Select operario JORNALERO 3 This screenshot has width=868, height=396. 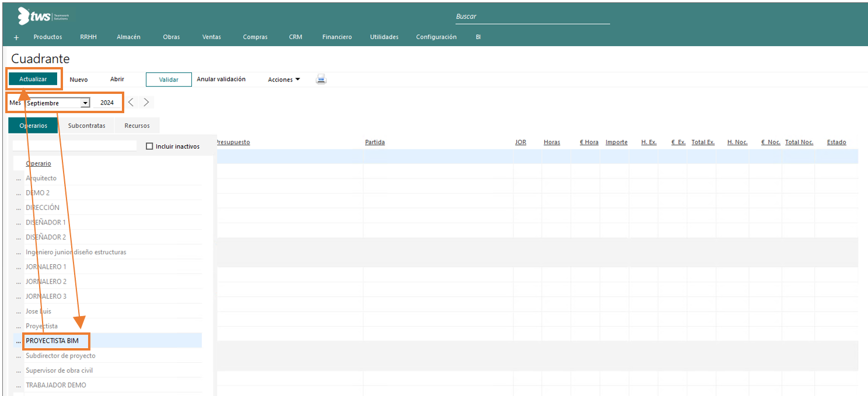[x=46, y=297]
